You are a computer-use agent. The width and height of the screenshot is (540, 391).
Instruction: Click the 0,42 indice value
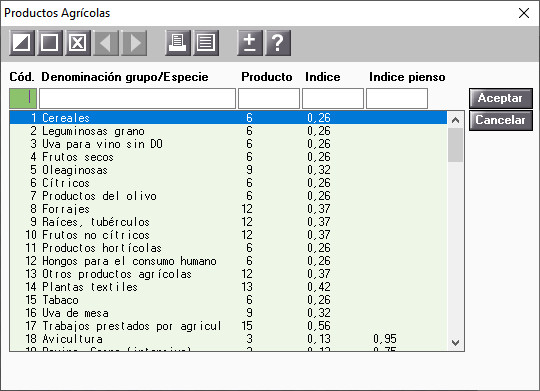pos(319,287)
